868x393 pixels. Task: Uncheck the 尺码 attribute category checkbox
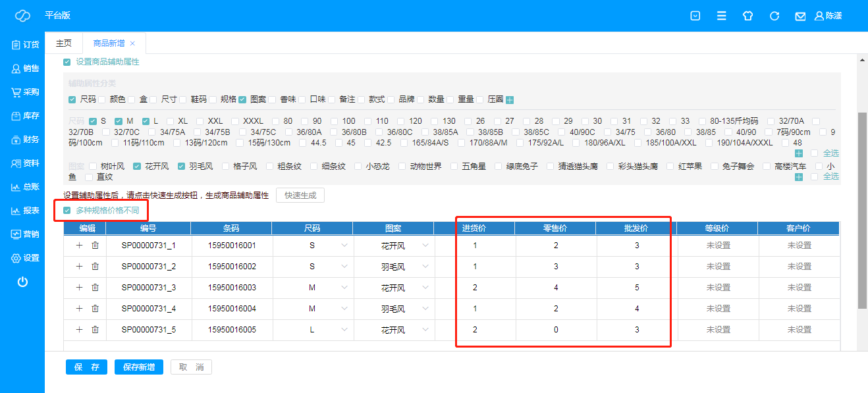click(x=72, y=100)
